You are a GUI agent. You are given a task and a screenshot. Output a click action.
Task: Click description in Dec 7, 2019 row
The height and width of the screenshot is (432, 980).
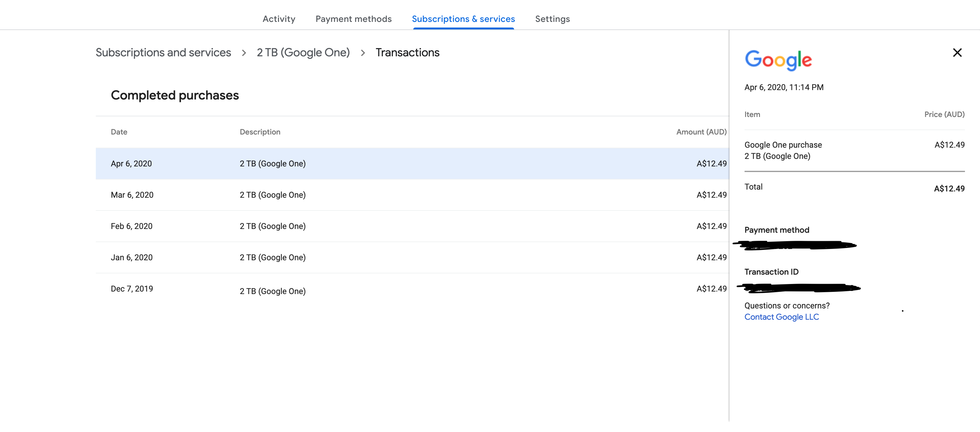[272, 291]
